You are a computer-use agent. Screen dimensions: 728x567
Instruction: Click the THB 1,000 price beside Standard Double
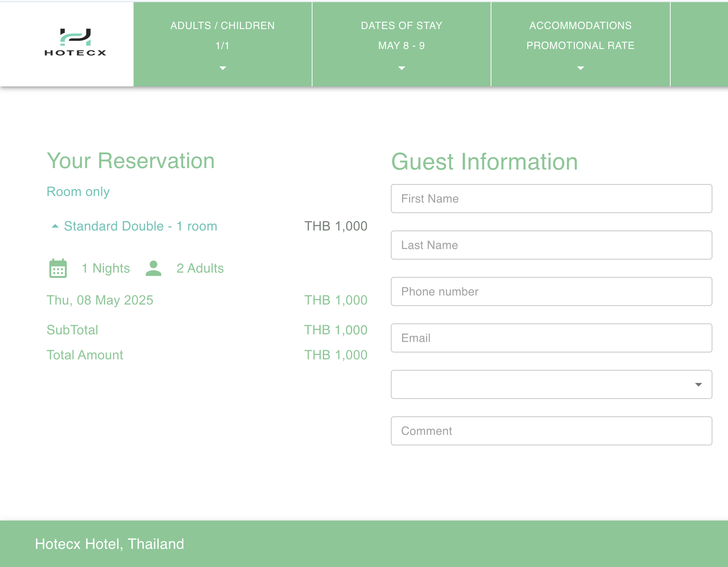(336, 226)
